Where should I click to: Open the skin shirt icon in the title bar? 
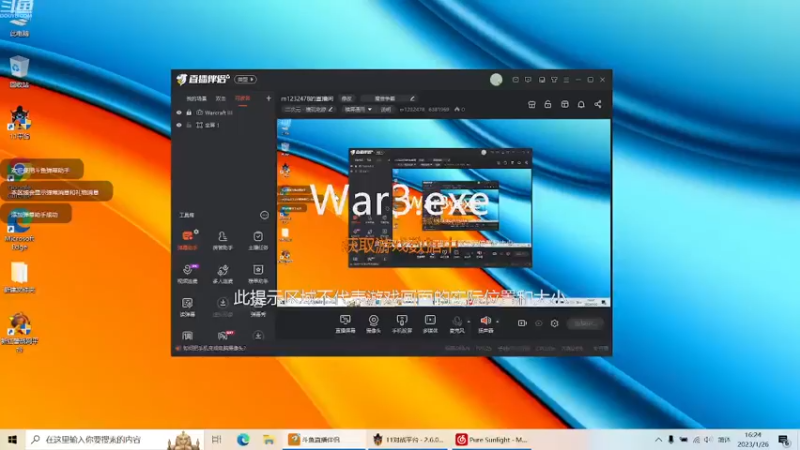554,80
